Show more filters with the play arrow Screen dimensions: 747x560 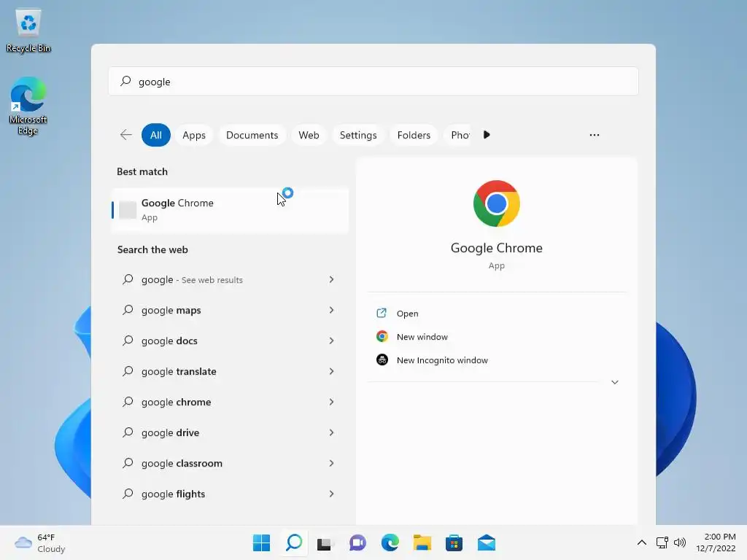487,135
